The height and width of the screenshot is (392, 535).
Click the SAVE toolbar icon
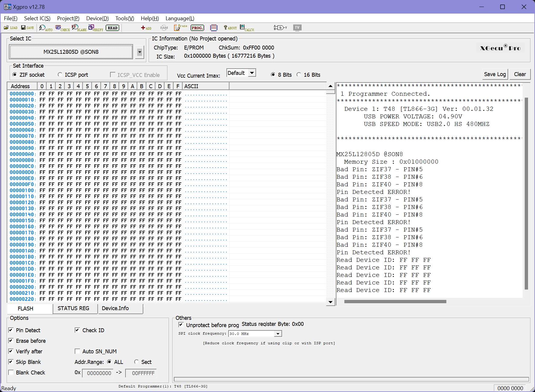(x=28, y=28)
